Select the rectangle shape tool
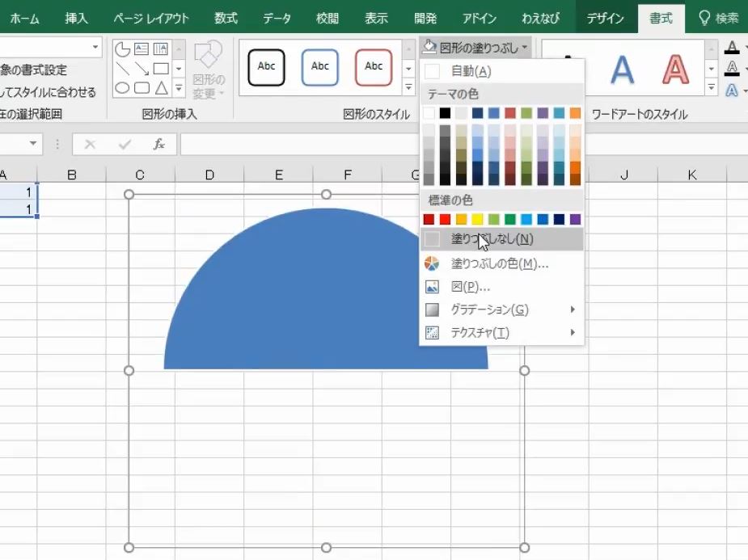This screenshot has height=560, width=748. click(162, 69)
